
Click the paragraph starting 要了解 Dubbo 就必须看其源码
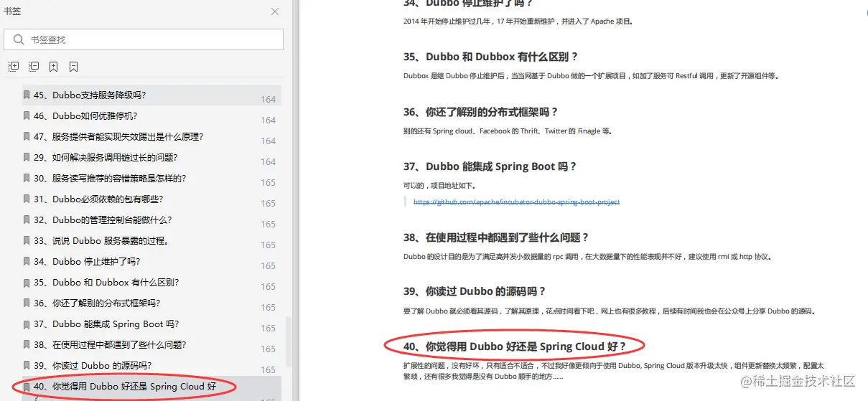610,311
